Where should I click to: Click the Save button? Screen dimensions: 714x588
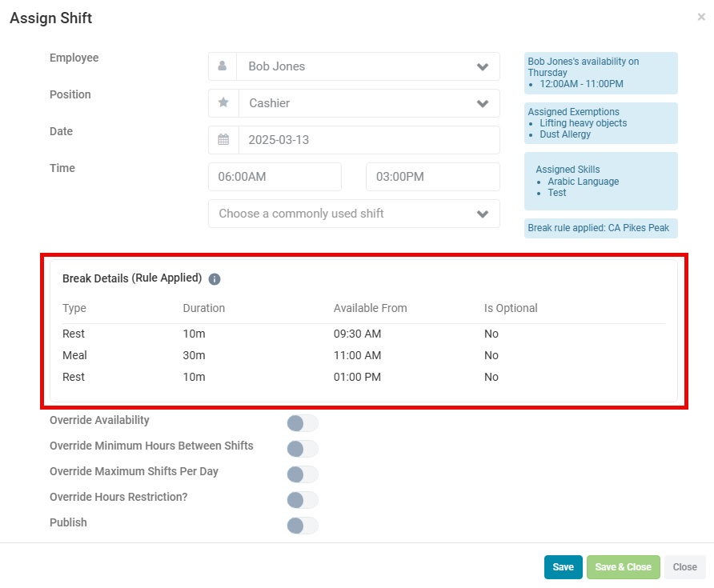pyautogui.click(x=563, y=567)
